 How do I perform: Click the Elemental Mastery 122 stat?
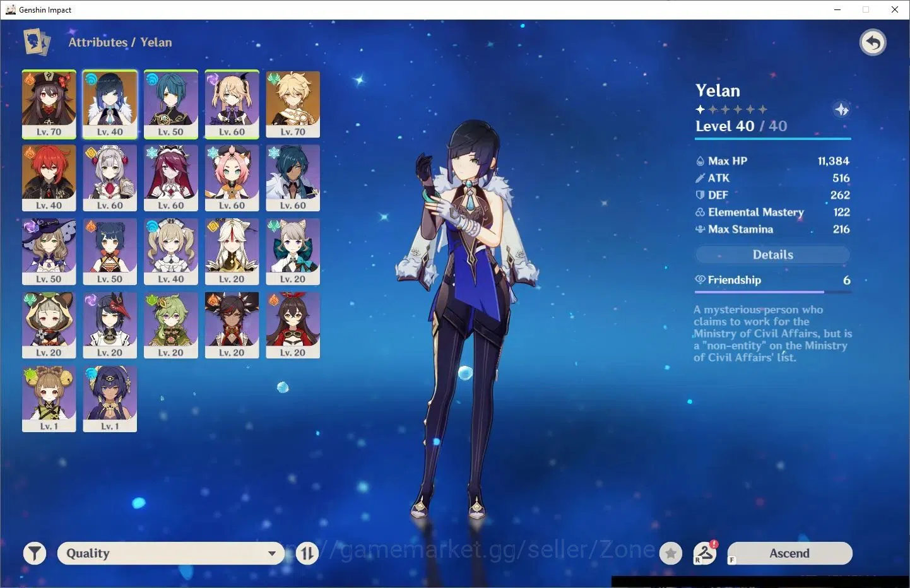pos(773,212)
